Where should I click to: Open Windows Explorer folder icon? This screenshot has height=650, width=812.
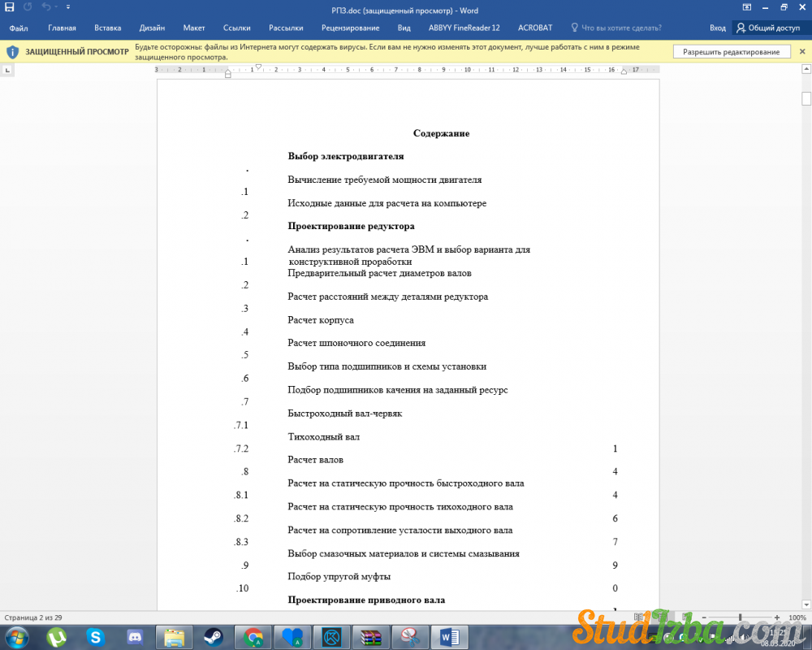(175, 636)
